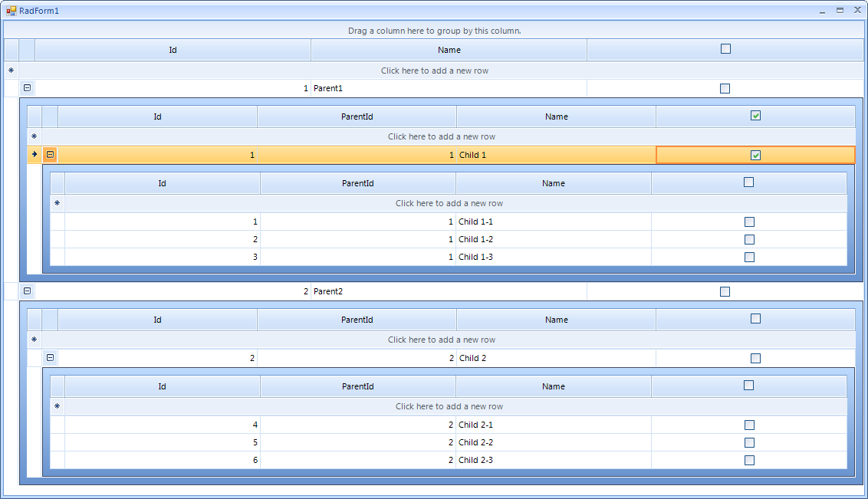Select the Id cell with value 3

tap(163, 258)
